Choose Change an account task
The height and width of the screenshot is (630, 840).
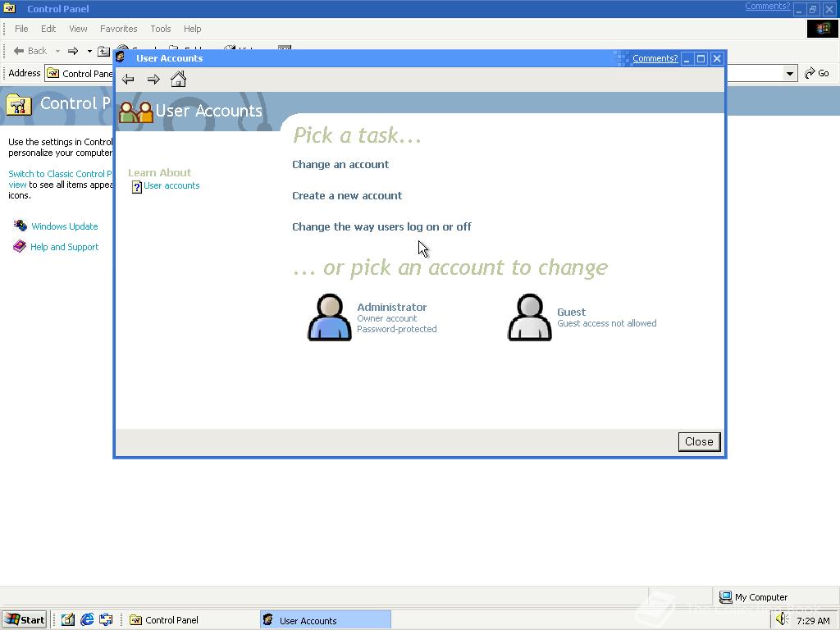click(x=340, y=164)
